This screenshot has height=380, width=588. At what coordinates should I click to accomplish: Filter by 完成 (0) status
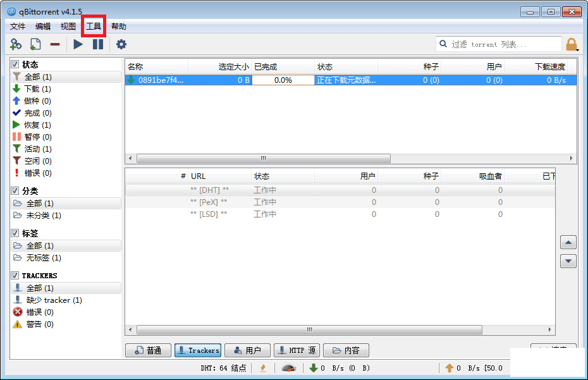[x=66, y=113]
